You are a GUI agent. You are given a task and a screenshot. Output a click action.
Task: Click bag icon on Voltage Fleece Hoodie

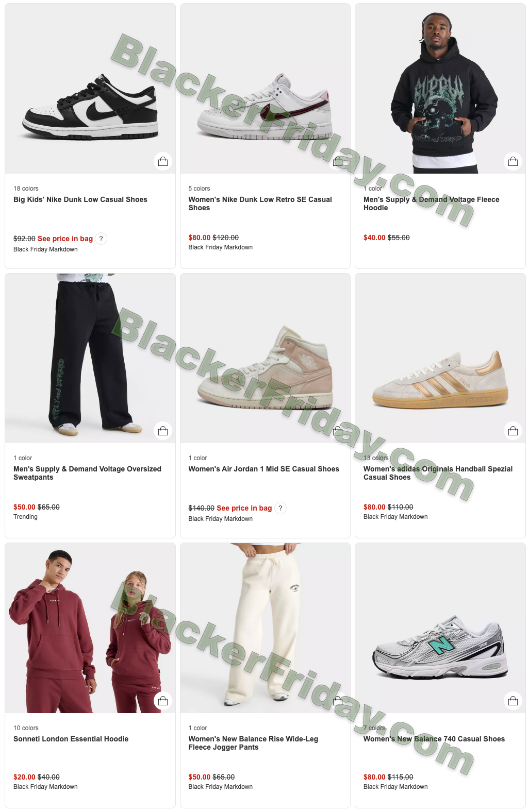pos(513,161)
